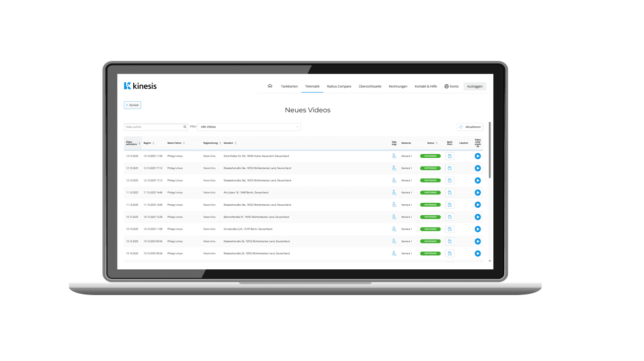The image size is (644, 361).
Task: Play the 11.10.2025 14:46 video
Action: coord(478,193)
